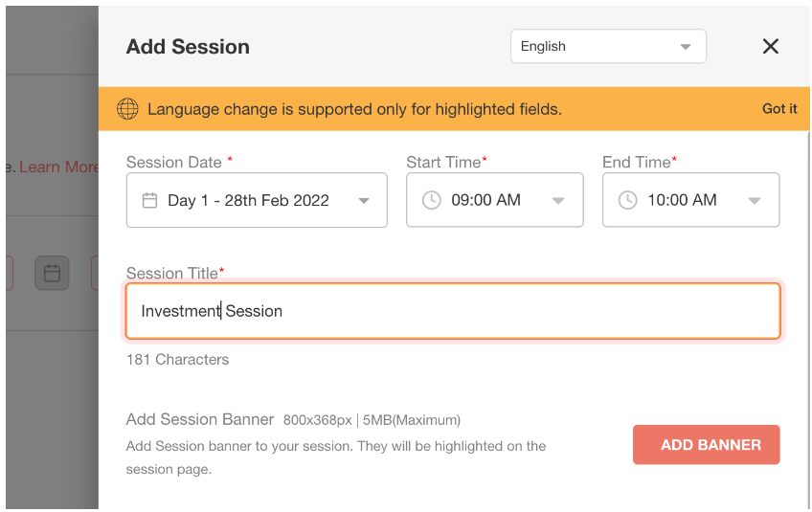The height and width of the screenshot is (512, 812).
Task: Click the ADD BANNER button
Action: [707, 445]
